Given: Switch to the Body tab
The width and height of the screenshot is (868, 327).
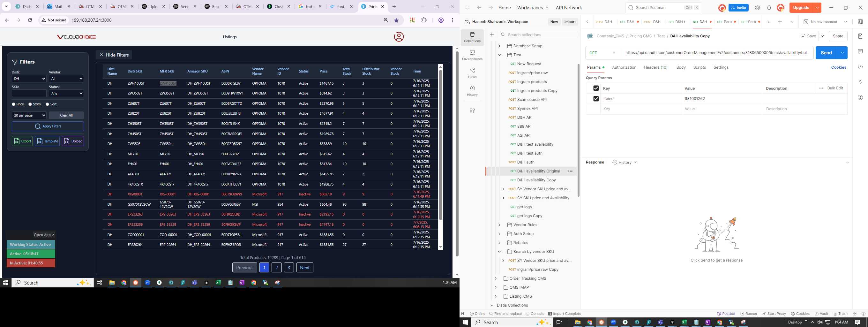Looking at the screenshot, I should coord(681,67).
